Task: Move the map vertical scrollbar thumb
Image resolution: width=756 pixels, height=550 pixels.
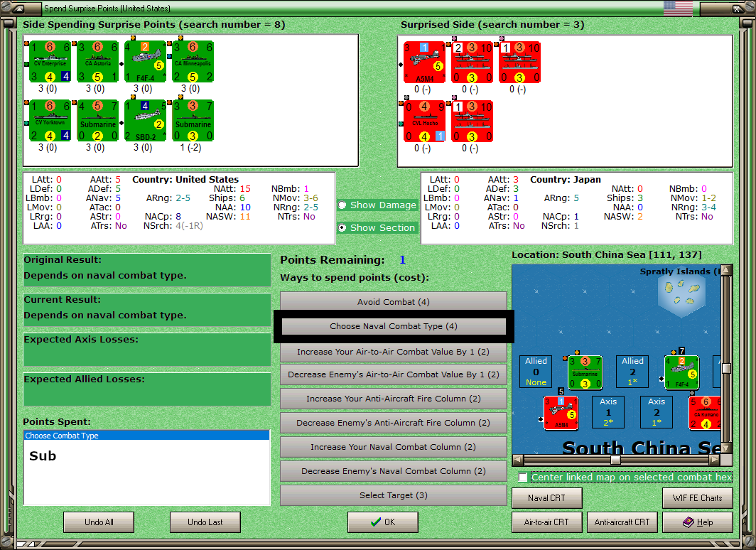Action: 726,368
